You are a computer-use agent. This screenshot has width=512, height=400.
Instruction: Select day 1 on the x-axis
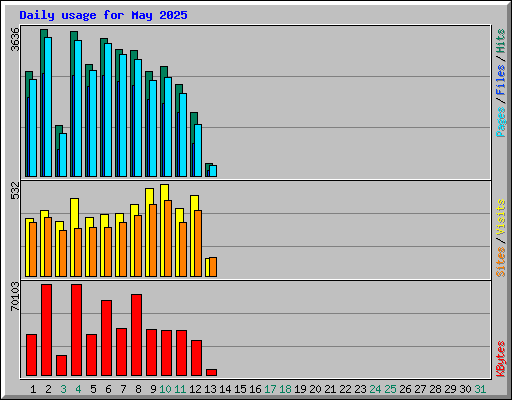tap(33, 389)
